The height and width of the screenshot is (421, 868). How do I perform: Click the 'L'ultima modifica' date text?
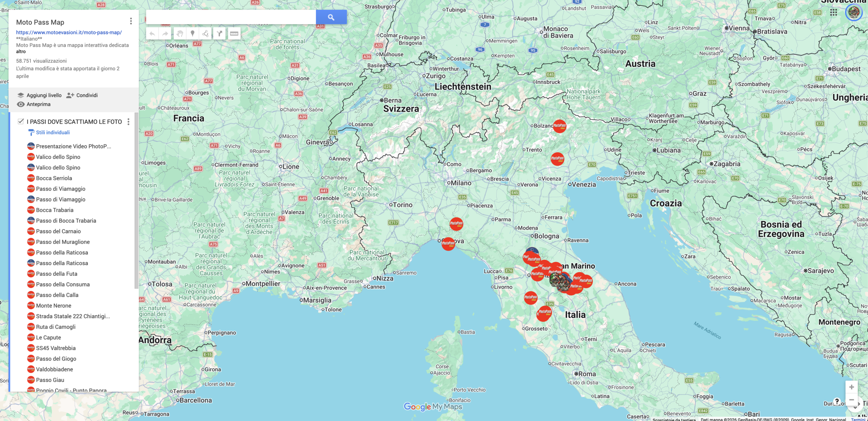point(67,72)
